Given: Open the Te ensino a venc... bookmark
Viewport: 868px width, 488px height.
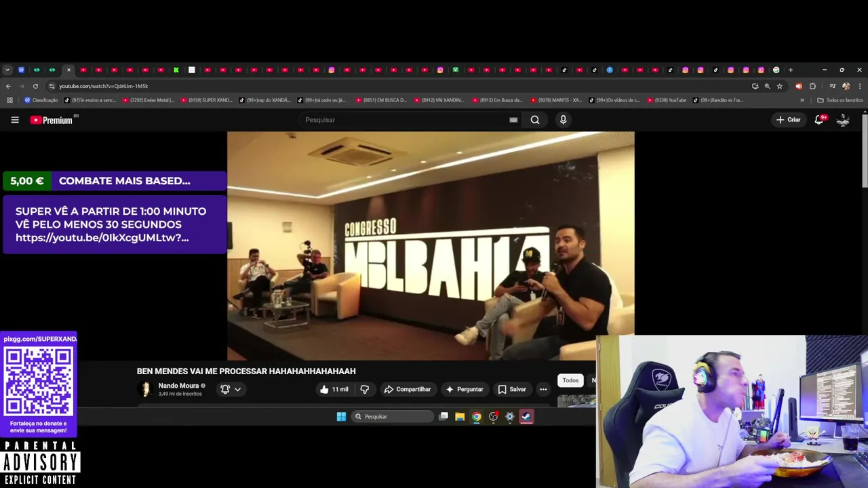Looking at the screenshot, I should pyautogui.click(x=91, y=100).
